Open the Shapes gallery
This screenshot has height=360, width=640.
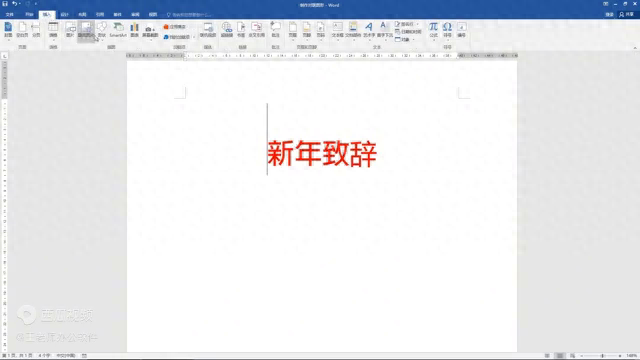[102, 30]
